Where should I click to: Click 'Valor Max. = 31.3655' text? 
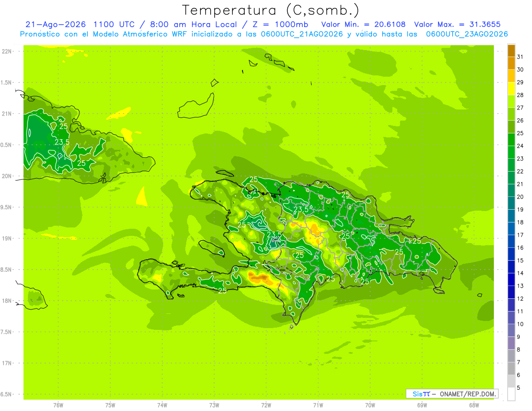458,24
